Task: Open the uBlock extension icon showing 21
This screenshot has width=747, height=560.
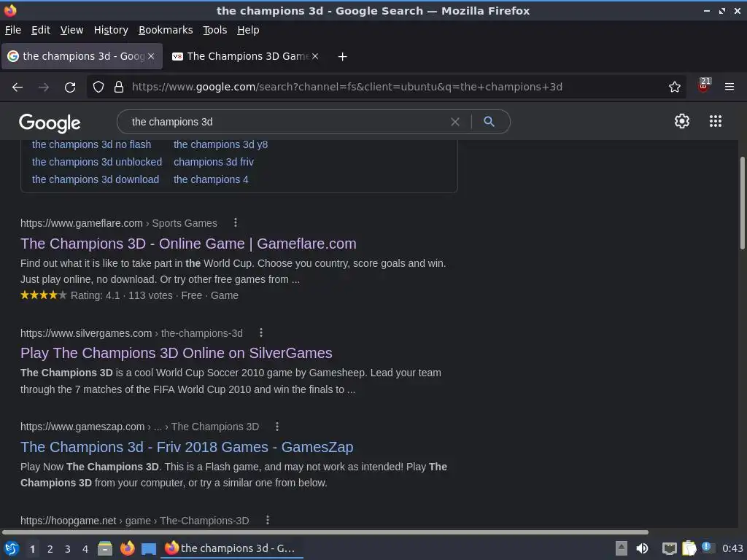Action: click(x=704, y=86)
